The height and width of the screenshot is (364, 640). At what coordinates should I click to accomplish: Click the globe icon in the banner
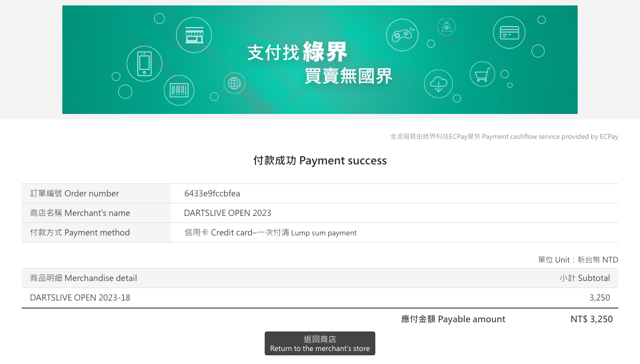pos(234,84)
